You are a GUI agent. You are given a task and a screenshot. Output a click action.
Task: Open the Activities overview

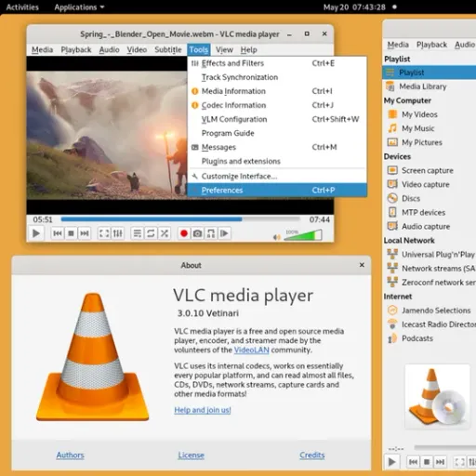click(x=22, y=7)
